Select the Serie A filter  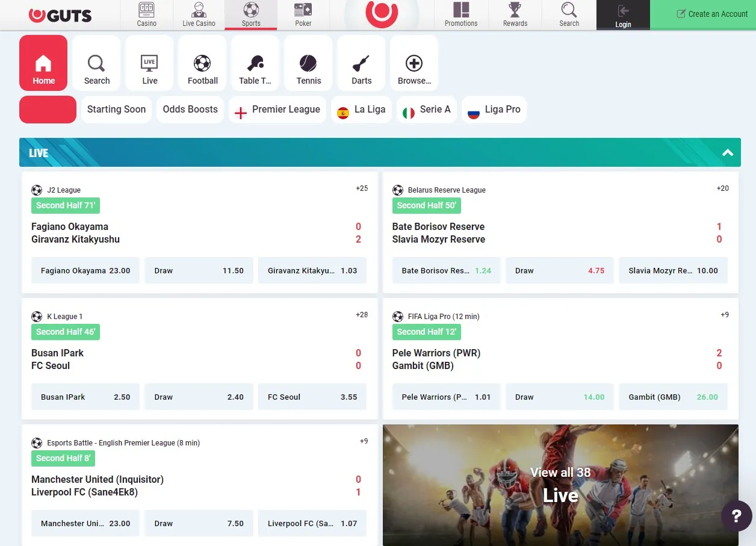click(426, 110)
